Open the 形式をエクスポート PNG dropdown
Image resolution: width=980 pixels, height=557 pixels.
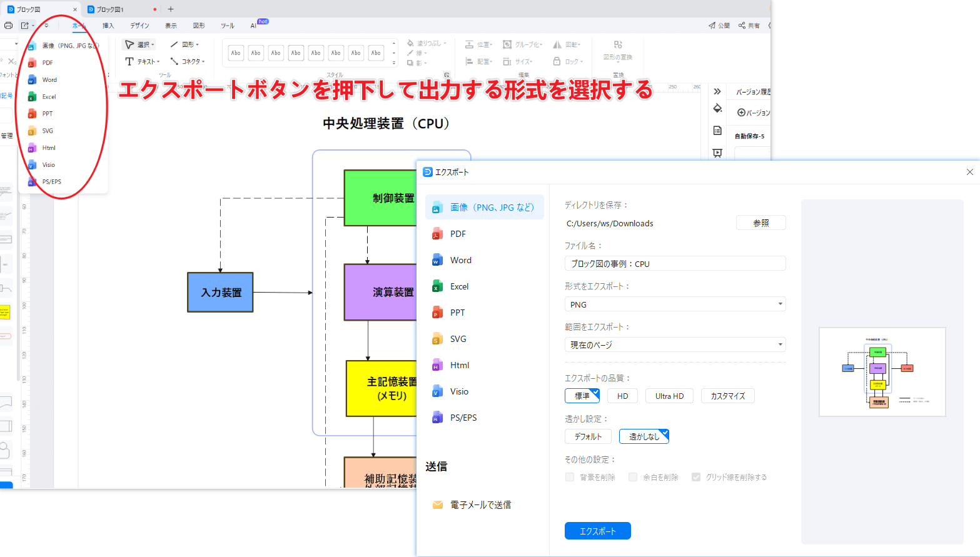coord(675,304)
